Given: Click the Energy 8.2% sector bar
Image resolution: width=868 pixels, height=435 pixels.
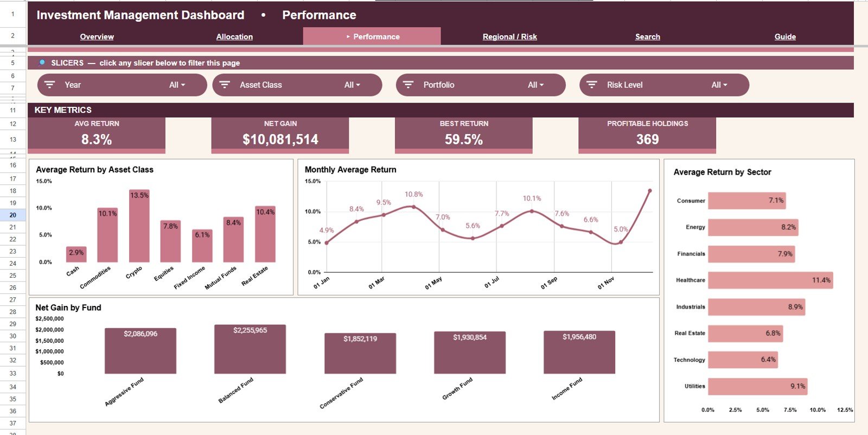Looking at the screenshot, I should (x=753, y=227).
